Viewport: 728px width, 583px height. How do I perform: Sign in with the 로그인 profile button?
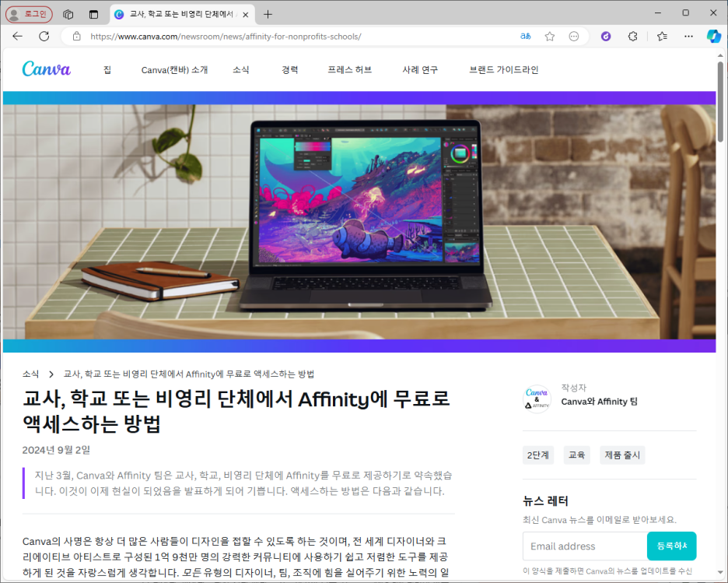point(30,15)
